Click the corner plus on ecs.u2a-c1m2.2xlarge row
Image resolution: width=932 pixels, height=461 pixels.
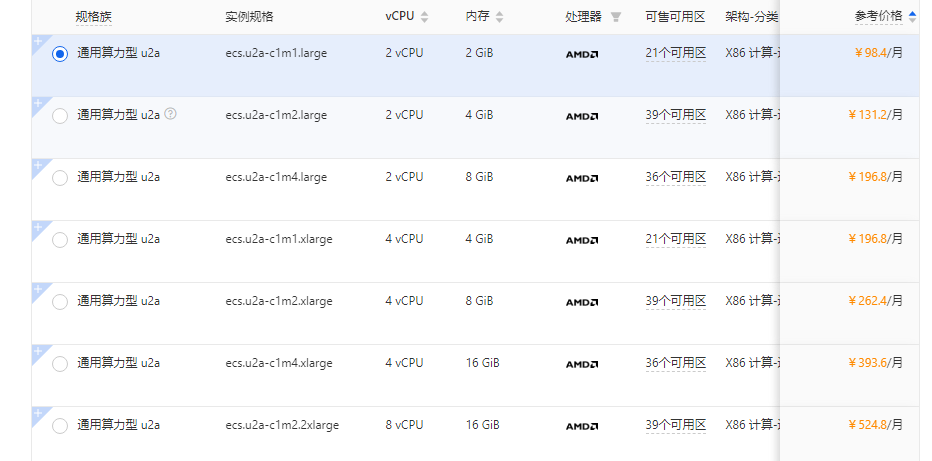38,413
